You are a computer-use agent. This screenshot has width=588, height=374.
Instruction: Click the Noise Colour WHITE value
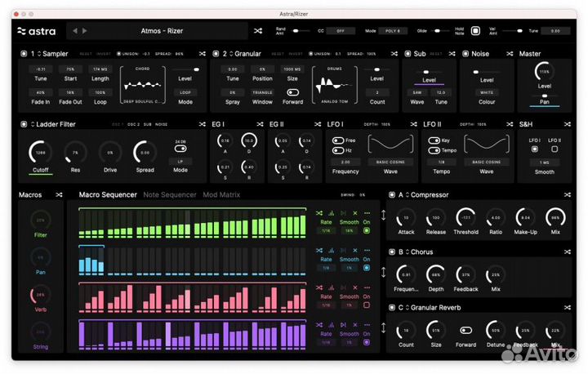(x=487, y=92)
